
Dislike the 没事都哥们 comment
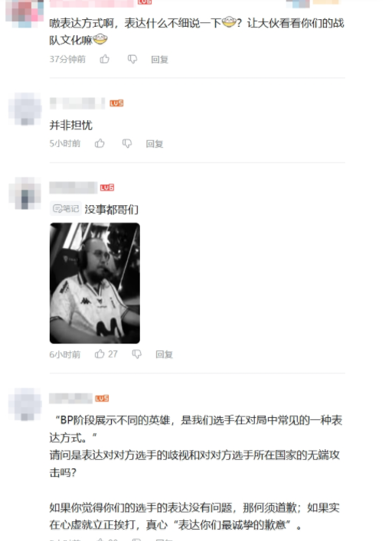point(136,354)
